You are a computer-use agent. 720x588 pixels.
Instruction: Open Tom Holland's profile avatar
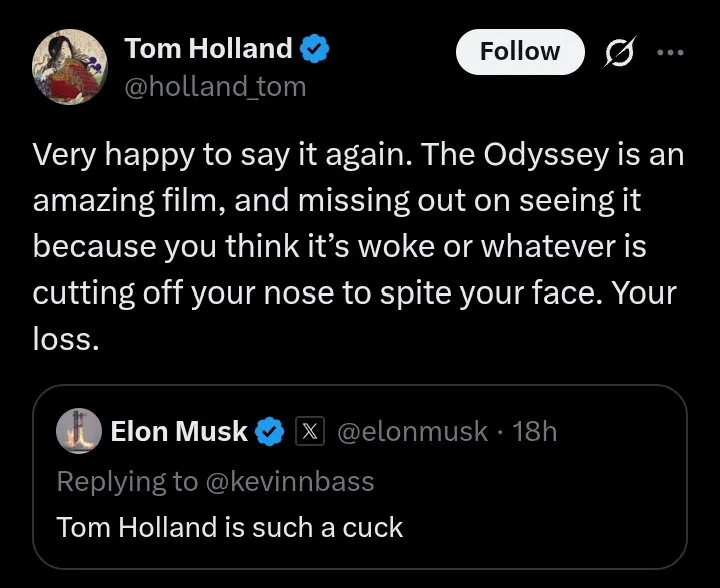click(x=70, y=67)
